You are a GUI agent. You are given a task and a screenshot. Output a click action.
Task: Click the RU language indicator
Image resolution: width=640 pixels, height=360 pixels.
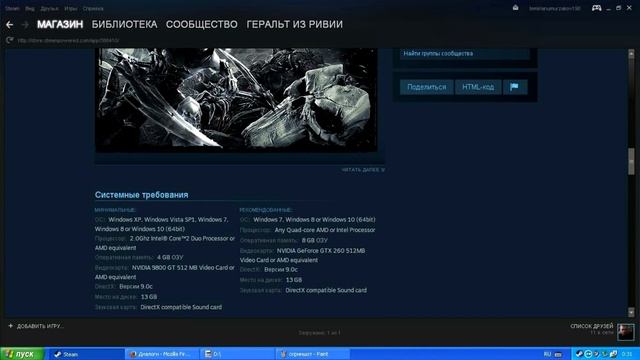(547, 354)
